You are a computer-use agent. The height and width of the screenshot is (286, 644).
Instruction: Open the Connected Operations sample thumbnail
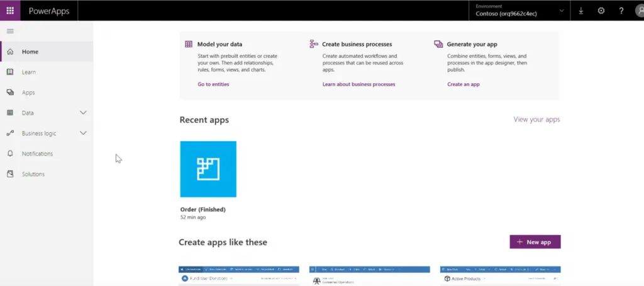[370, 276]
